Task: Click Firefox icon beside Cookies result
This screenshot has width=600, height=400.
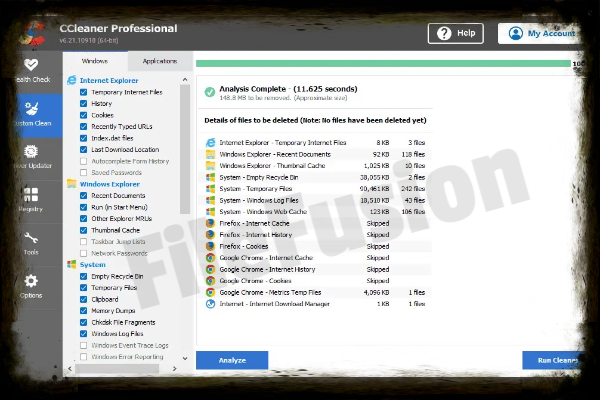Action: click(x=210, y=246)
